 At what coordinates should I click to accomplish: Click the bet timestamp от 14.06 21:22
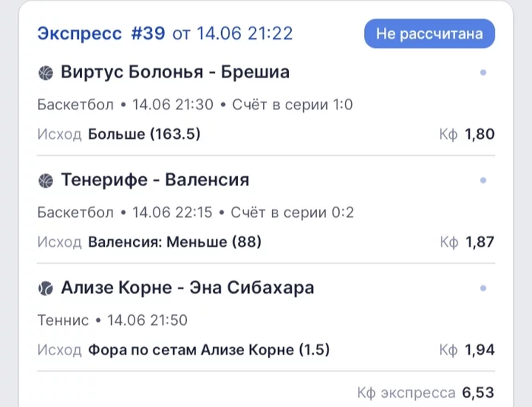point(233,33)
